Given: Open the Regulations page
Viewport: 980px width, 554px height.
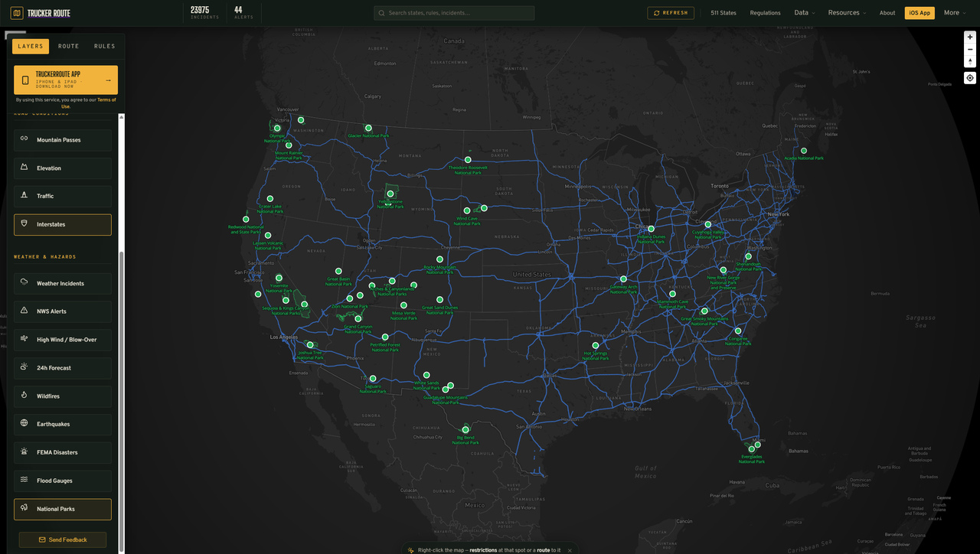Looking at the screenshot, I should [765, 13].
